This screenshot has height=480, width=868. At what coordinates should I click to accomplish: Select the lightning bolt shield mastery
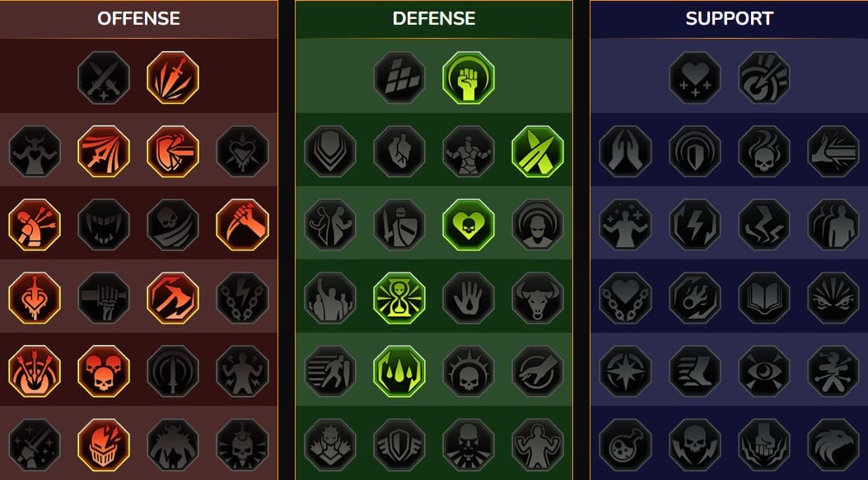(x=695, y=225)
